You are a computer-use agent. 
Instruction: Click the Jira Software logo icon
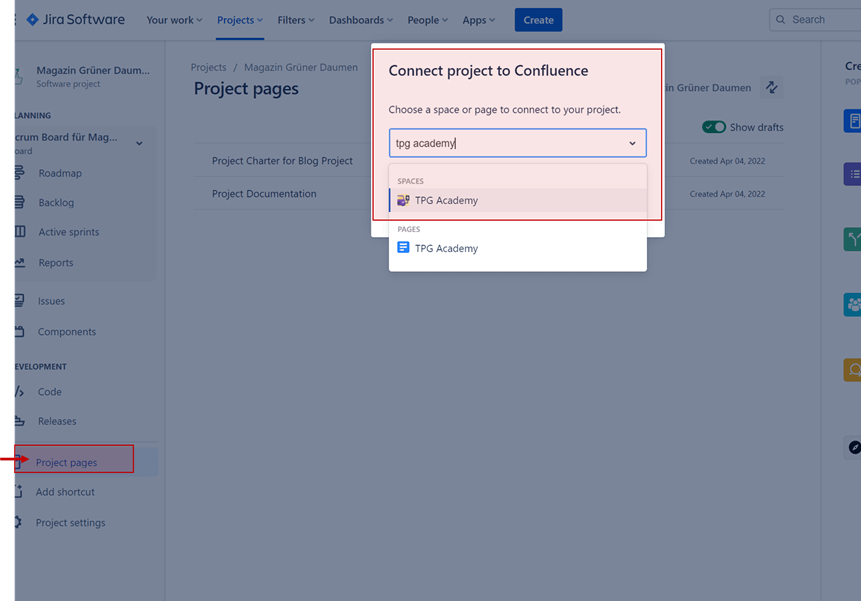[x=32, y=20]
